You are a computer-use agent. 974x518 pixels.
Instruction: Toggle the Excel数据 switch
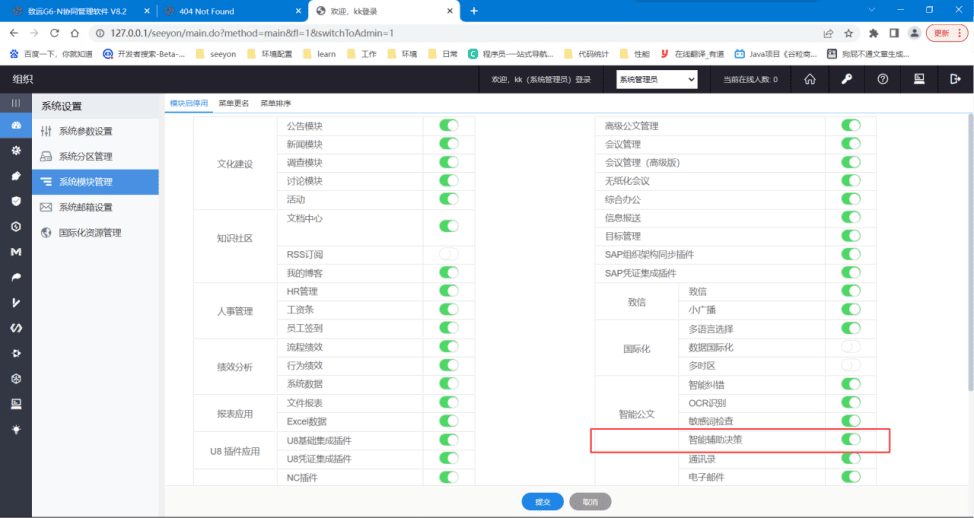[x=448, y=420]
